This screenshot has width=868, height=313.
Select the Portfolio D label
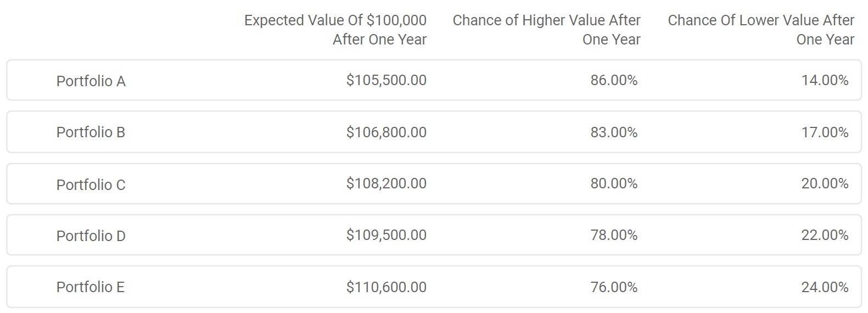(91, 236)
